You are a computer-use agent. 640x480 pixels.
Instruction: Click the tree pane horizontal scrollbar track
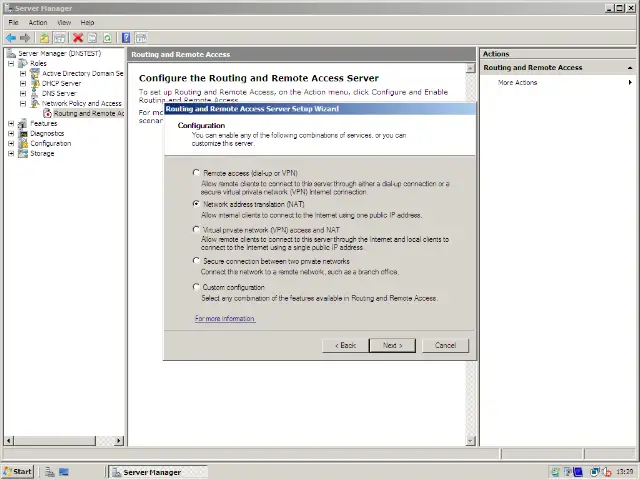pos(104,440)
